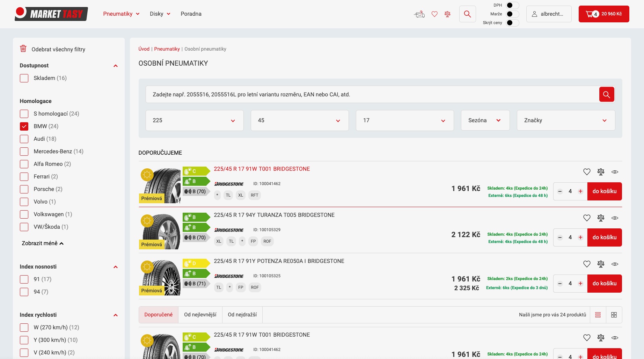Add first T001 tyre do košíku
The height and width of the screenshot is (359, 644).
coord(605,191)
